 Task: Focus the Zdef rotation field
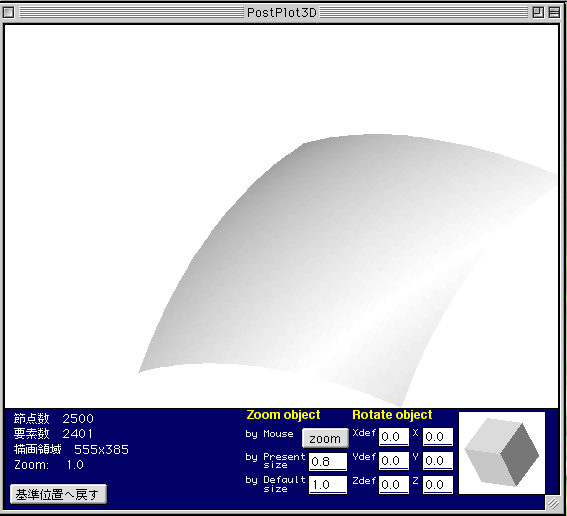pyautogui.click(x=394, y=485)
